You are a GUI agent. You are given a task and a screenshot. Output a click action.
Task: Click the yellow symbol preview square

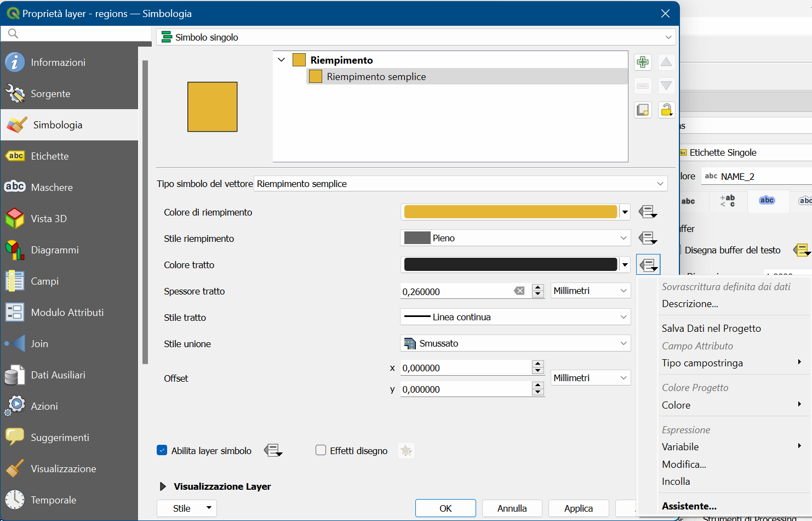tap(213, 107)
